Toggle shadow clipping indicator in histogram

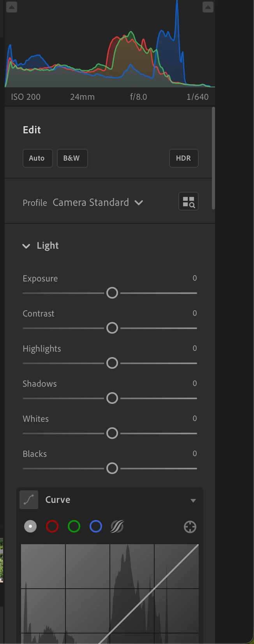coord(12,7)
